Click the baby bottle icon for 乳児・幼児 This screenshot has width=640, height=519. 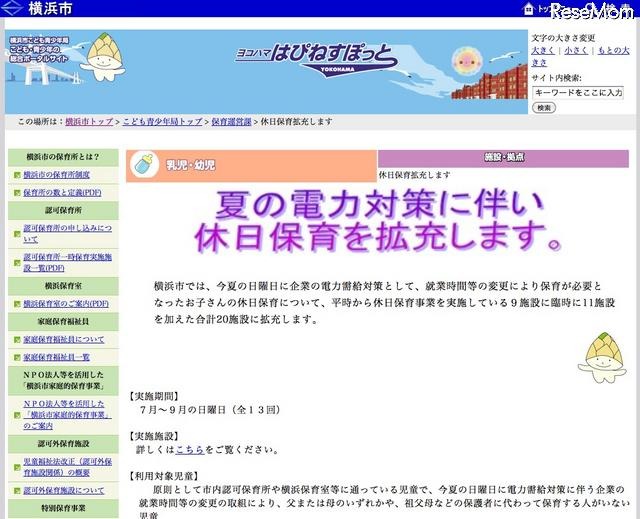pyautogui.click(x=146, y=164)
